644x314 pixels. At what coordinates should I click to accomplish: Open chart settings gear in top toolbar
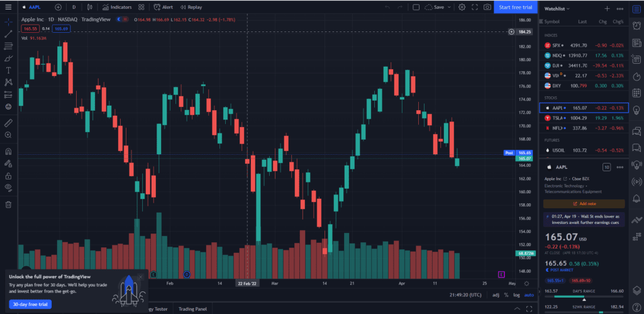pos(462,8)
